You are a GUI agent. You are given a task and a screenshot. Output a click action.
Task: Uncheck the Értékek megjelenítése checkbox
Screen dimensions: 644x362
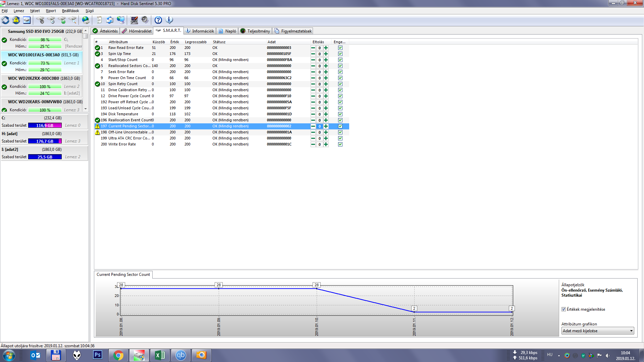coord(563,309)
